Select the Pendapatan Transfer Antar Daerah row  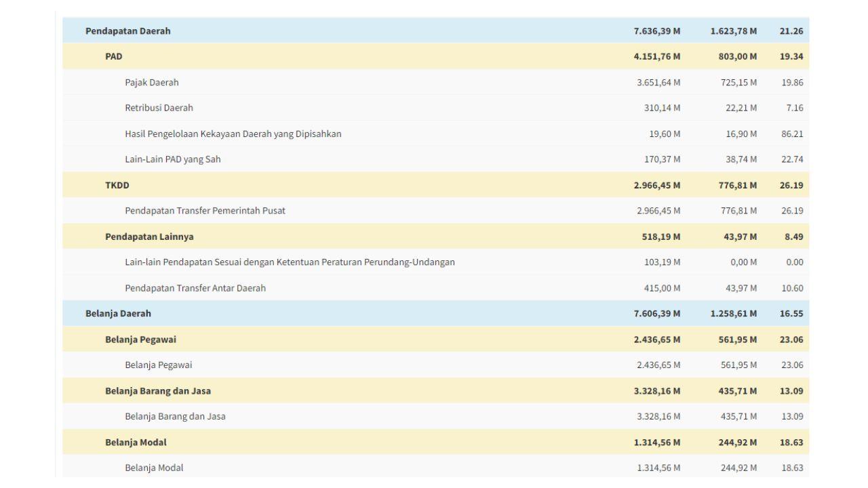[x=195, y=289]
